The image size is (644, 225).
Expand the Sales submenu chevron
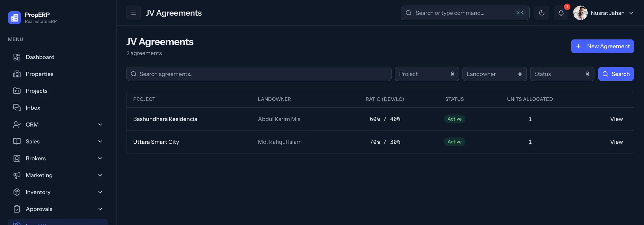(x=100, y=141)
